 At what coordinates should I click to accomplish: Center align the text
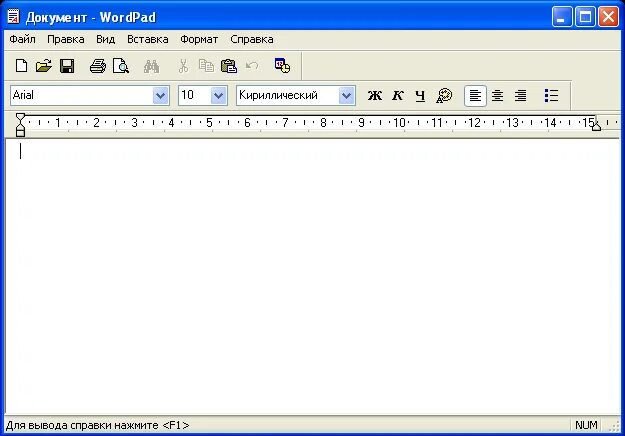[x=497, y=96]
